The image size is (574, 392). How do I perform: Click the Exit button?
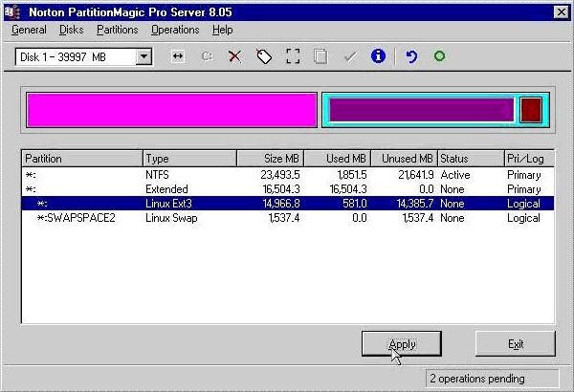point(515,343)
